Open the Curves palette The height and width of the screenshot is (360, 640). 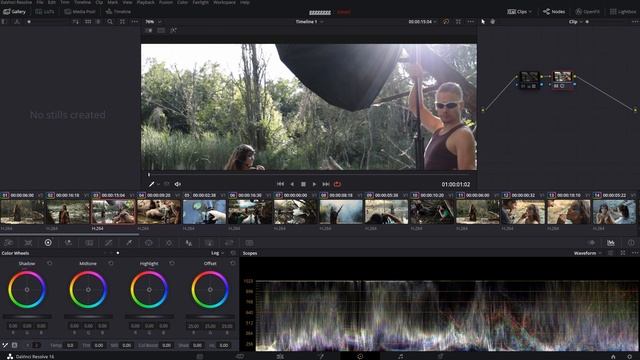109,243
